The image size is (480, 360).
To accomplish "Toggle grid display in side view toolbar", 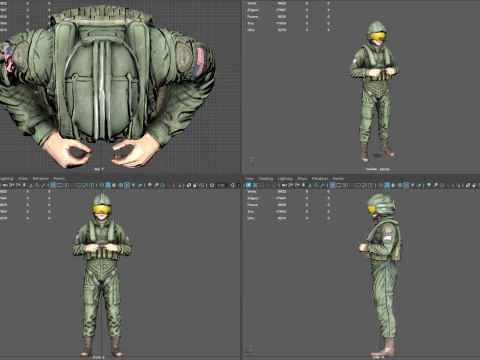I will pyautogui.click(x=332, y=185).
